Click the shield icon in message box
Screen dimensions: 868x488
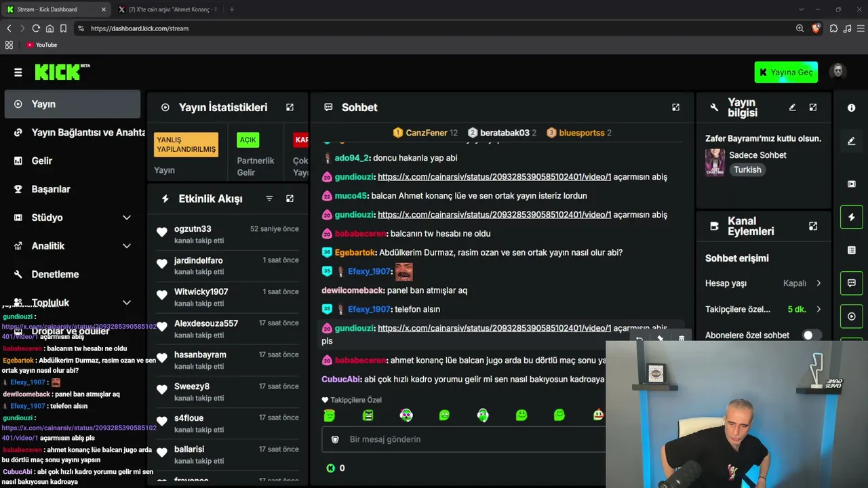334,439
